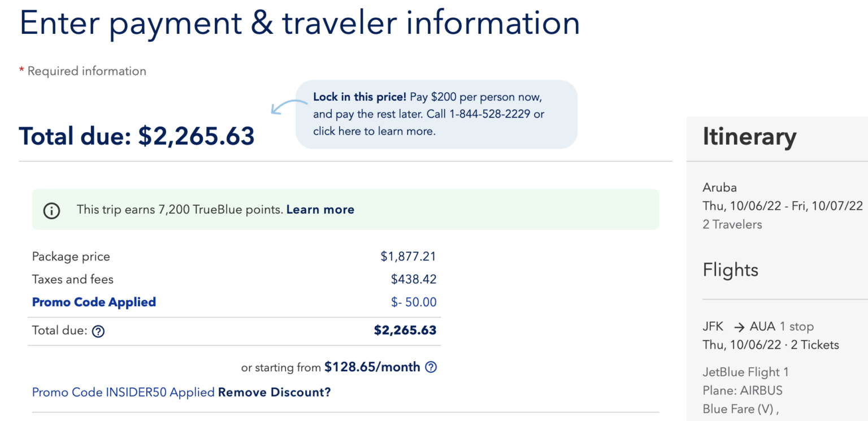The width and height of the screenshot is (868, 421).
Task: Click the Promo Code INSIDER50 Applied text
Action: [x=122, y=392]
